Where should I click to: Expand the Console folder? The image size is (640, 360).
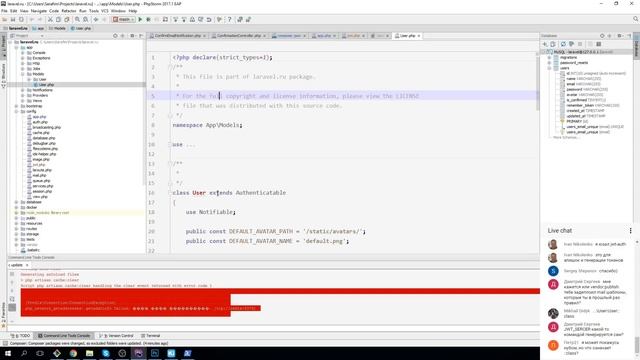pyautogui.click(x=23, y=53)
